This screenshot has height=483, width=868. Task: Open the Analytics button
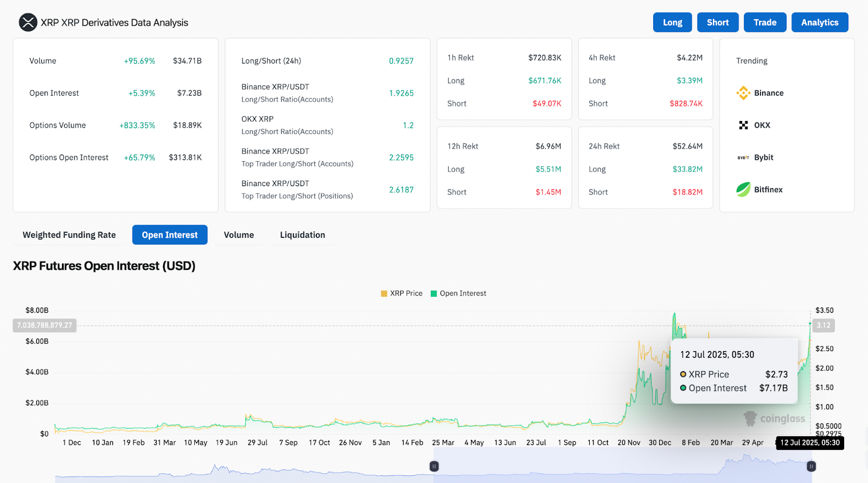[x=819, y=23]
